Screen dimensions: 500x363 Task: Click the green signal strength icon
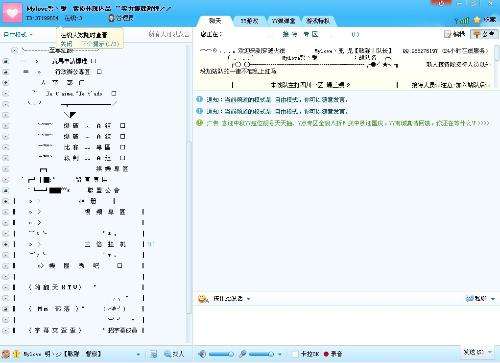click(x=463, y=20)
